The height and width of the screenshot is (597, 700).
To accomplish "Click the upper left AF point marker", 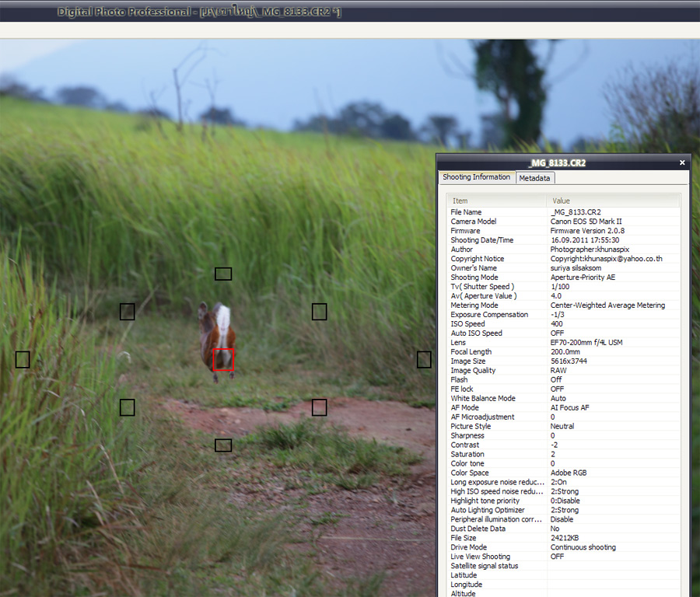I will coord(128,312).
